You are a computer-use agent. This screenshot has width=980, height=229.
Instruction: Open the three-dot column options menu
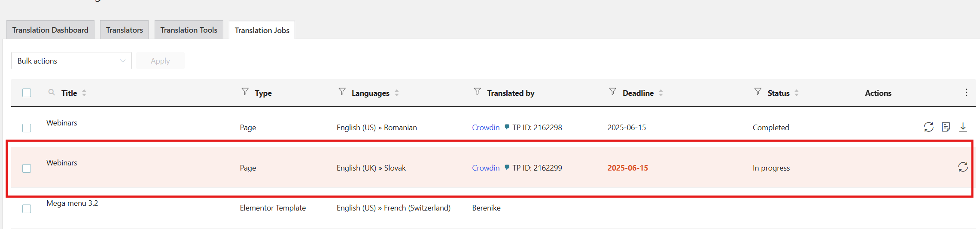(x=966, y=92)
